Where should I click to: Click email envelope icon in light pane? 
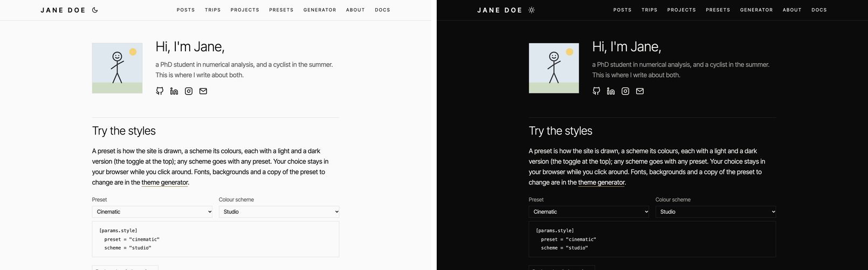[x=203, y=91]
